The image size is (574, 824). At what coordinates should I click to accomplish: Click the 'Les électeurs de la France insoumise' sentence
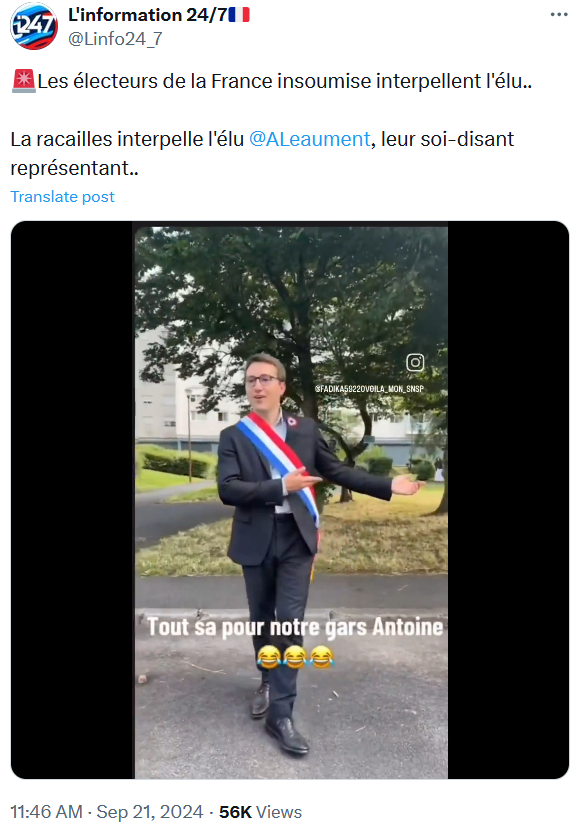tap(285, 81)
